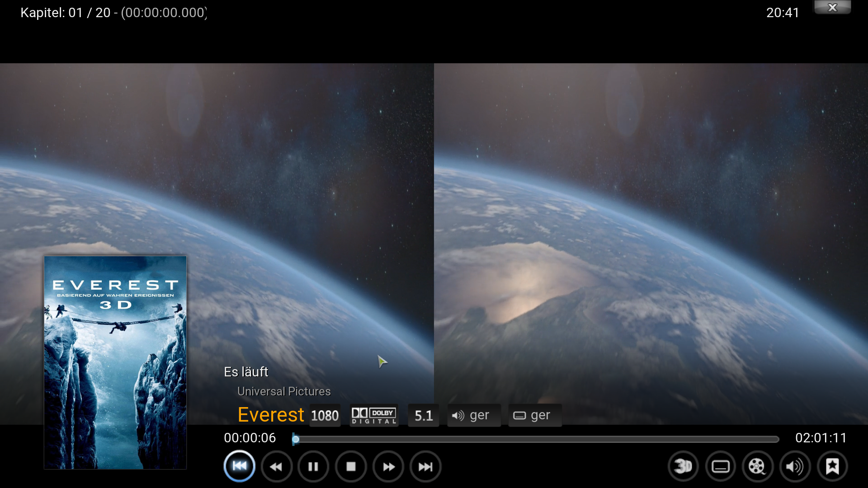This screenshot has width=868, height=488.
Task: Open audio settings speaker icon
Action: point(795,466)
